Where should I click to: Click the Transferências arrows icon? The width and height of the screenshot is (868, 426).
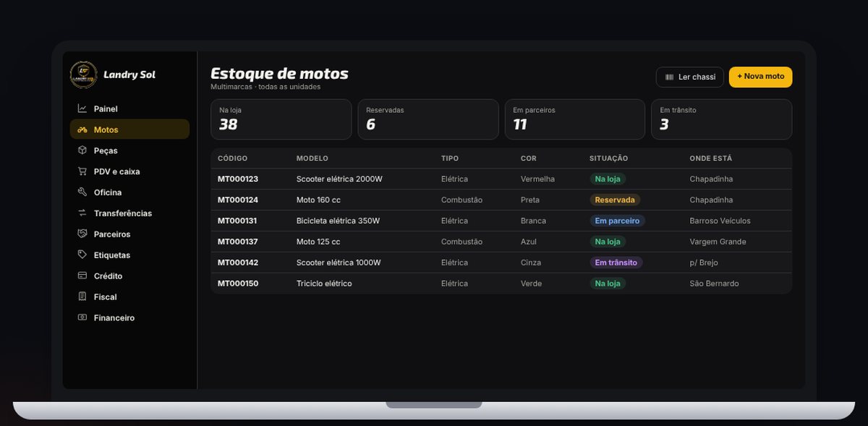click(x=82, y=213)
